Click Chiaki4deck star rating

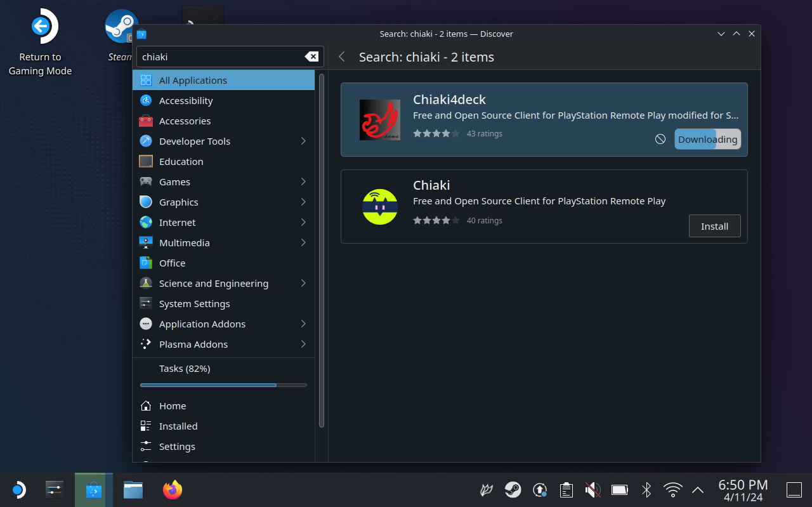[x=436, y=134]
